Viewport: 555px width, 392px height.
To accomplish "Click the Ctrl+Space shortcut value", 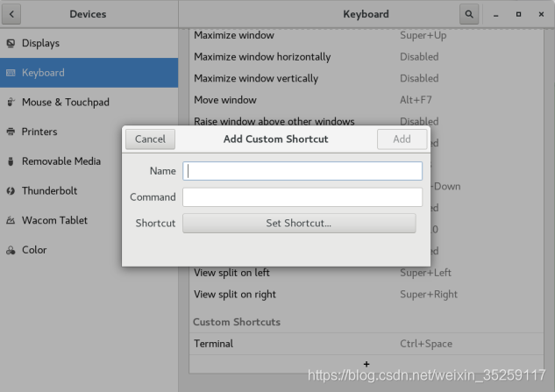I will pos(426,344).
